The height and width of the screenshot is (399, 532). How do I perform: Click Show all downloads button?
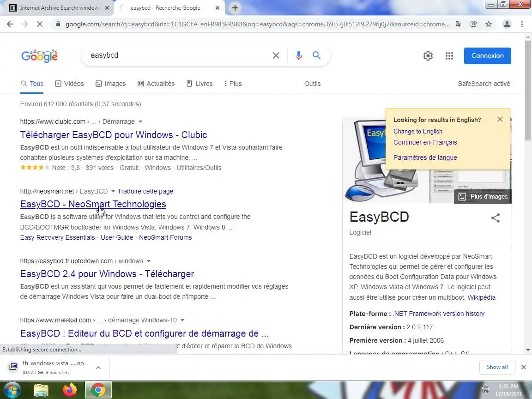(497, 367)
